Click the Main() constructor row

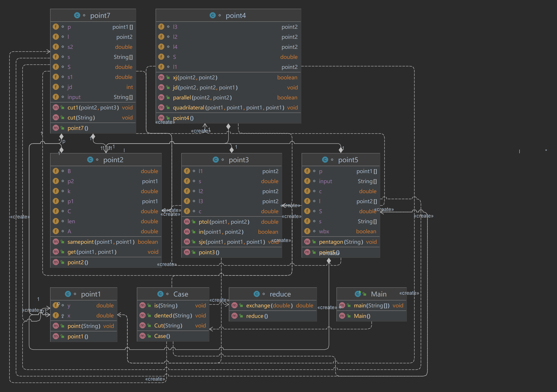[x=371, y=316]
